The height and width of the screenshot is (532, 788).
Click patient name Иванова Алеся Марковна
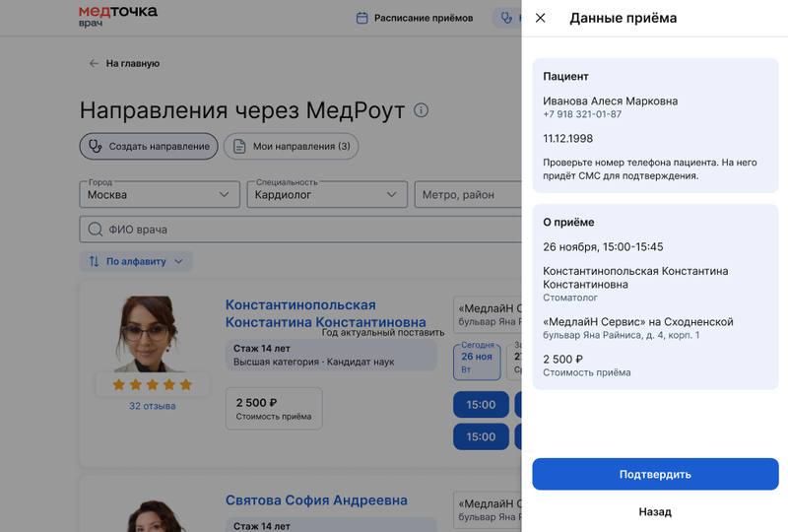610,101
